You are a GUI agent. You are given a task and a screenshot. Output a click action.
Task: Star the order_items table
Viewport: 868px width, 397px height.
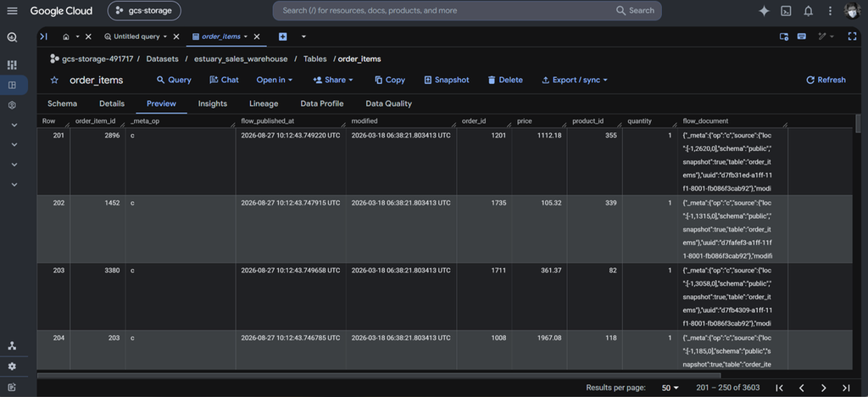coord(54,81)
